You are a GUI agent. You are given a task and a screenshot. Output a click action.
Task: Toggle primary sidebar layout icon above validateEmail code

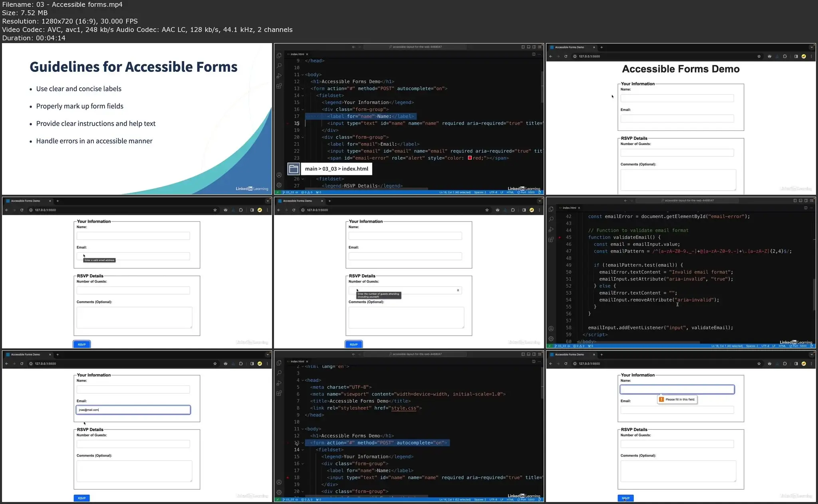[x=795, y=201]
